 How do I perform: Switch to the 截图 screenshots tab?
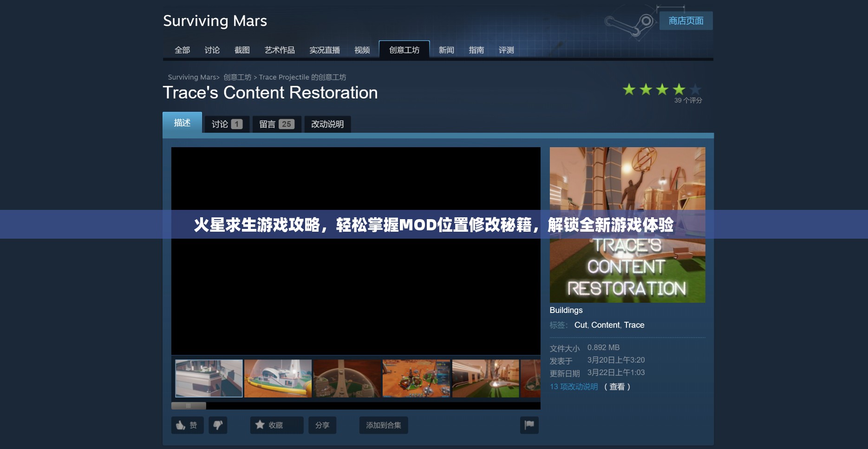242,50
